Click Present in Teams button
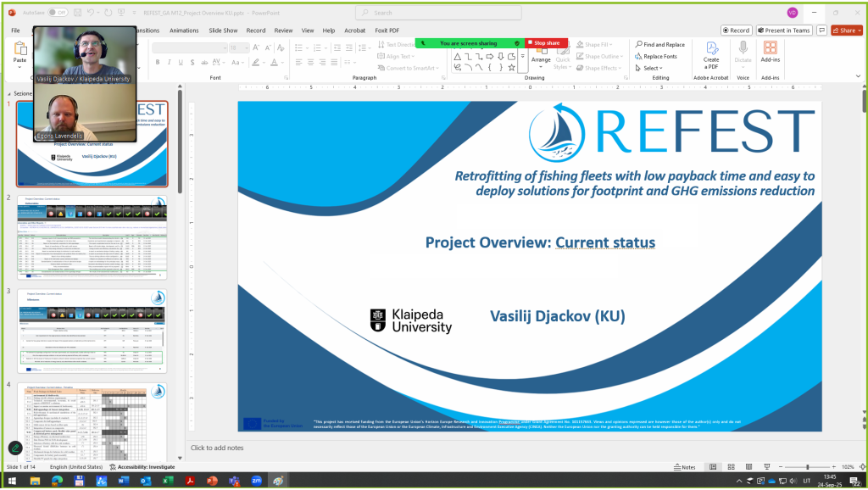 pos(784,31)
